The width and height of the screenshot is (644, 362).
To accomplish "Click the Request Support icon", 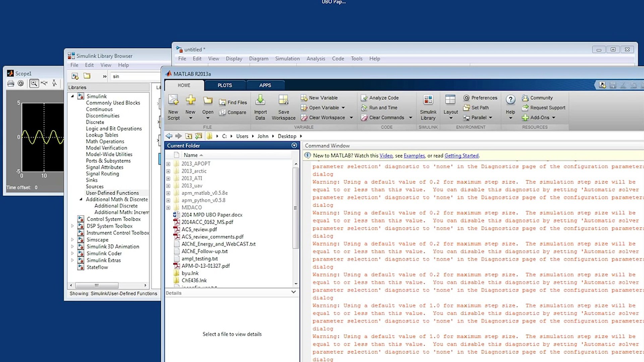I will click(x=525, y=108).
